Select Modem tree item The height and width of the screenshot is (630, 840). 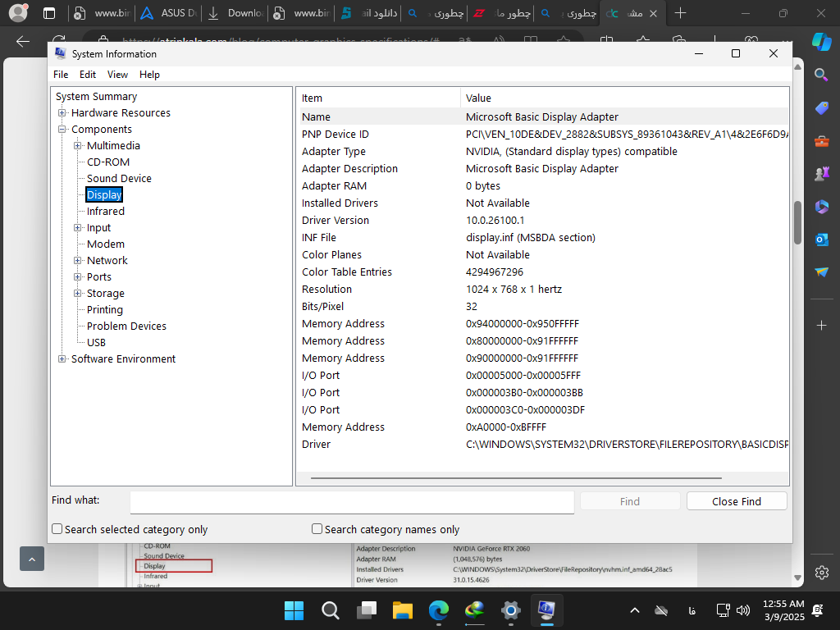tap(106, 244)
